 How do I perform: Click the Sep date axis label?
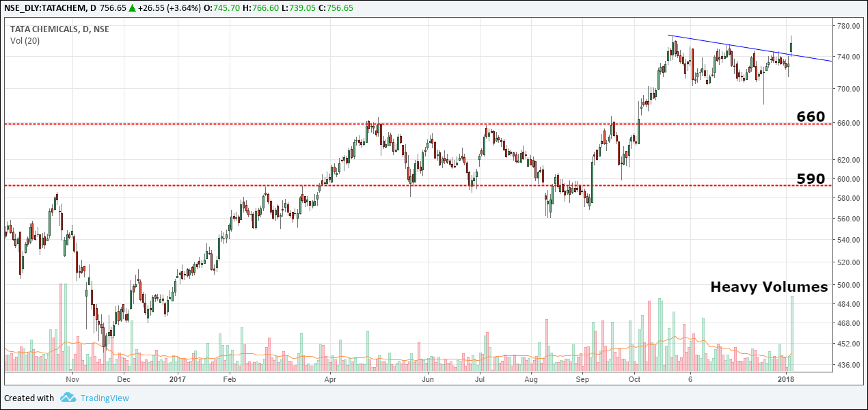[582, 379]
